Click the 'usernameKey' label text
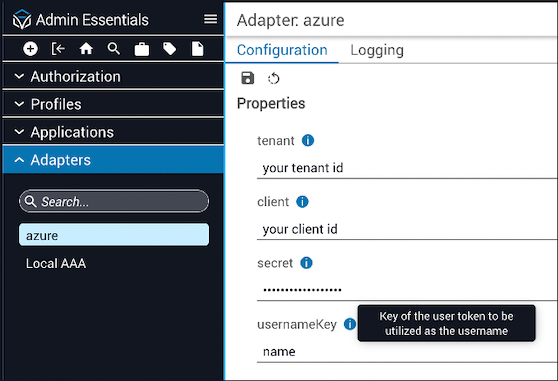Viewport: 558px width, 381px height. click(x=297, y=324)
